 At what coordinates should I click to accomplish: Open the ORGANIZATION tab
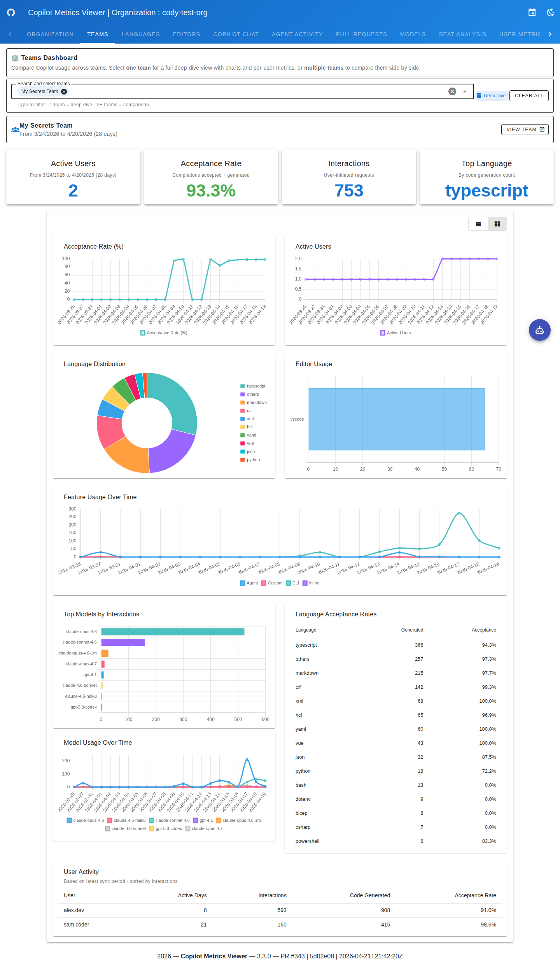(x=50, y=34)
